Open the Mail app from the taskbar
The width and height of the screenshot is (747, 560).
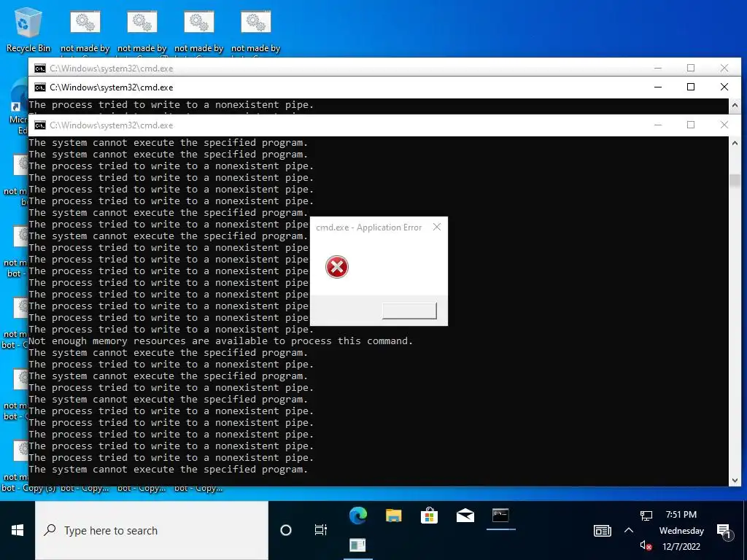click(465, 516)
